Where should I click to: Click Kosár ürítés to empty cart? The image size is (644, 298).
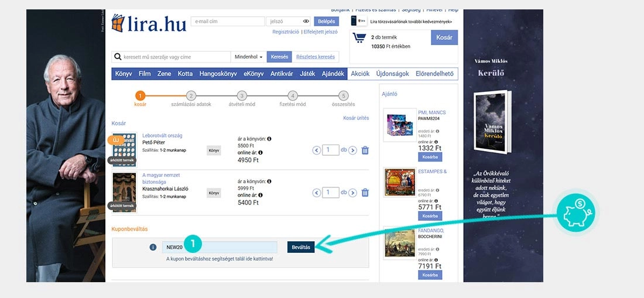356,118
